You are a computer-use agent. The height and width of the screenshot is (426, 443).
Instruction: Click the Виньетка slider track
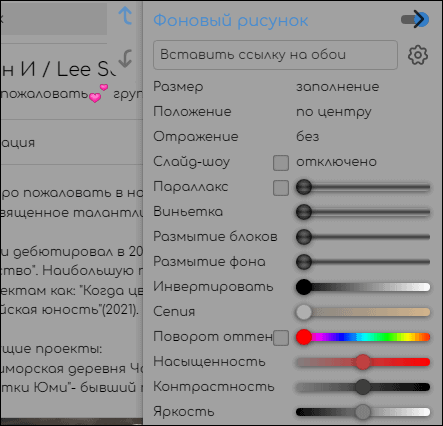click(363, 212)
